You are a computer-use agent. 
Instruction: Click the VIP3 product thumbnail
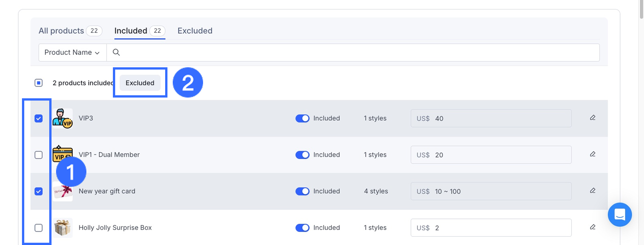[62, 118]
